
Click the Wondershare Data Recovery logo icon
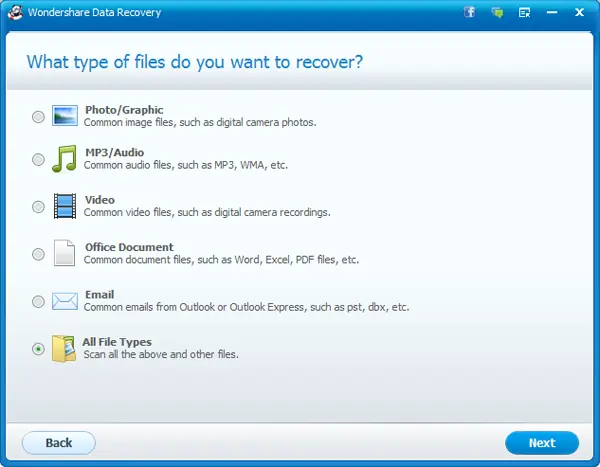tap(15, 12)
